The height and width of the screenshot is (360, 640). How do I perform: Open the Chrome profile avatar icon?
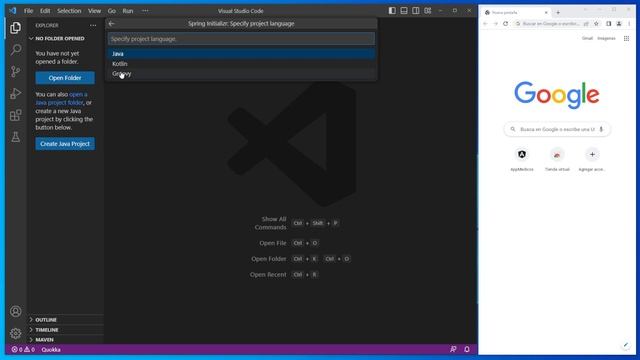click(619, 24)
